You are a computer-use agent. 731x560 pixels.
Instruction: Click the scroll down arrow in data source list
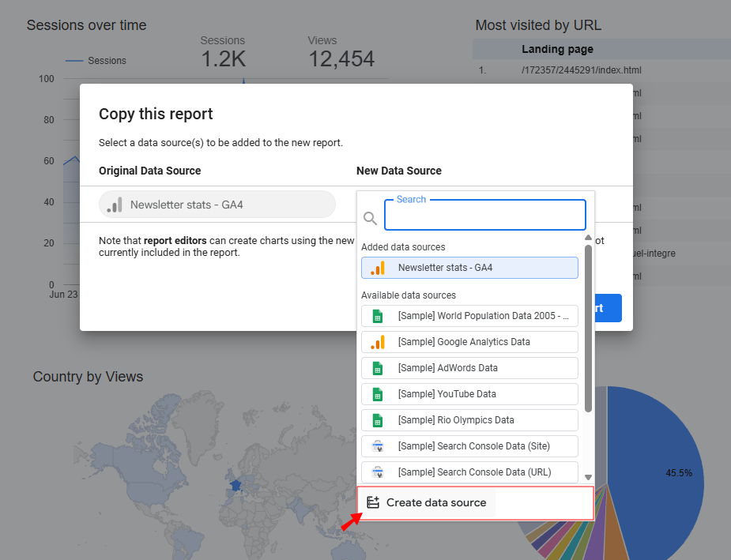point(588,477)
